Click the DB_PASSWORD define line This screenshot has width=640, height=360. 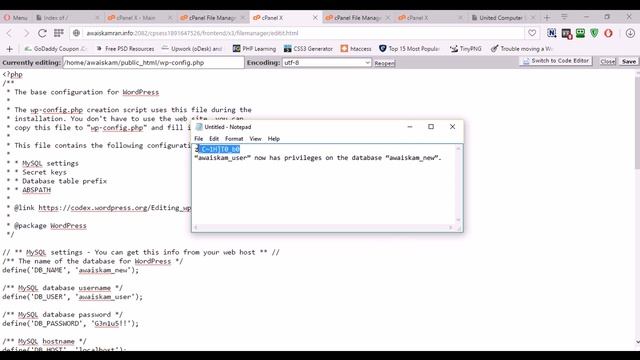[70, 323]
